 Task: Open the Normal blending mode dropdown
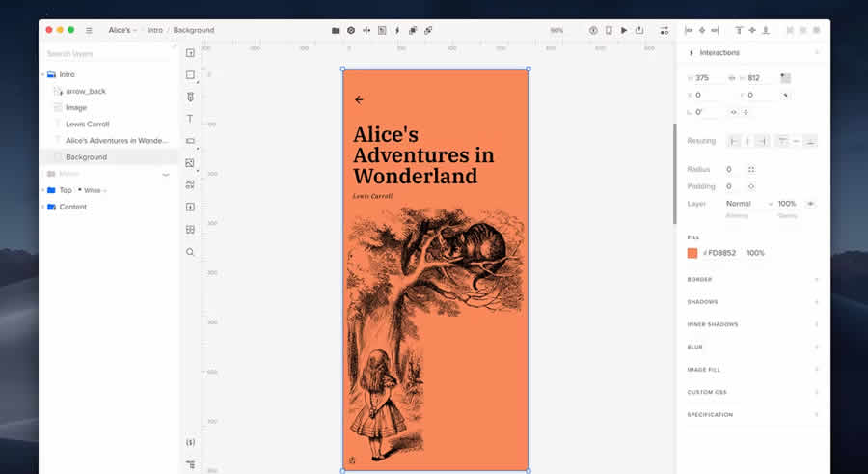749,204
